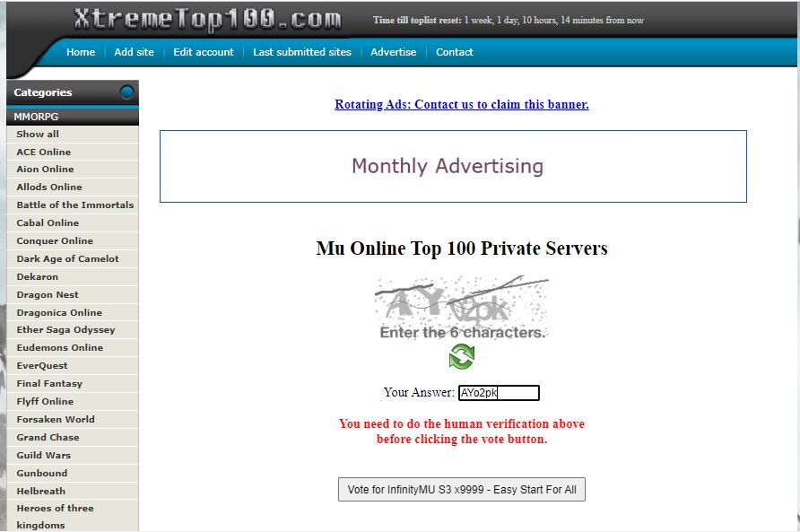Click the Your Answer label
Screen dimensions: 800x532
(x=419, y=393)
